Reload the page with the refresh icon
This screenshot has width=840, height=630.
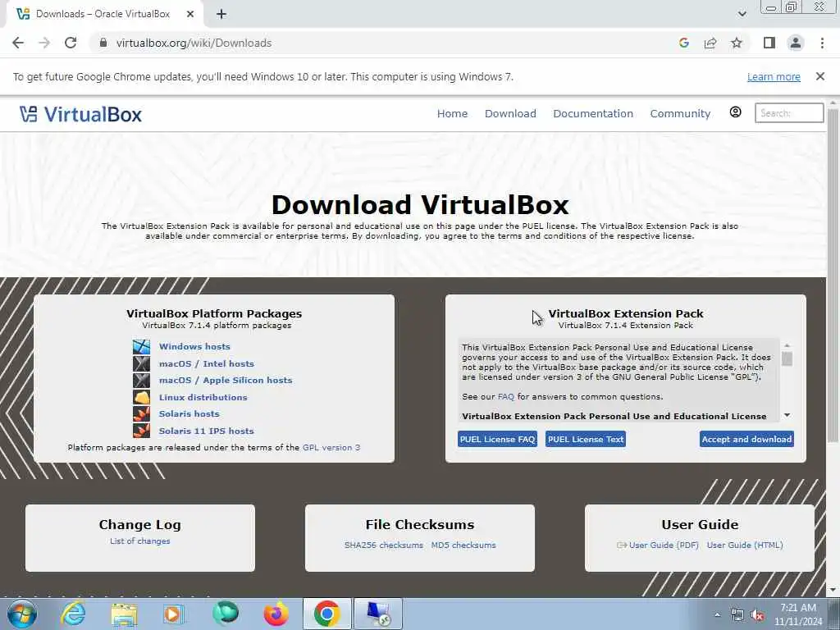click(x=71, y=43)
